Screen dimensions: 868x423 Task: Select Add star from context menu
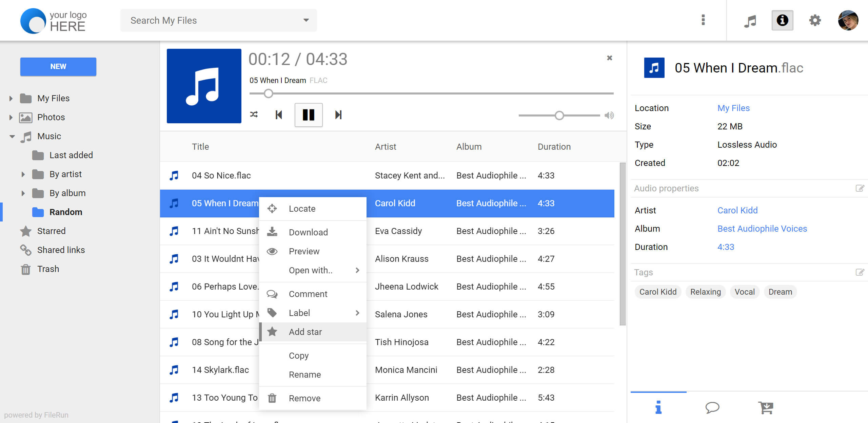pyautogui.click(x=305, y=332)
